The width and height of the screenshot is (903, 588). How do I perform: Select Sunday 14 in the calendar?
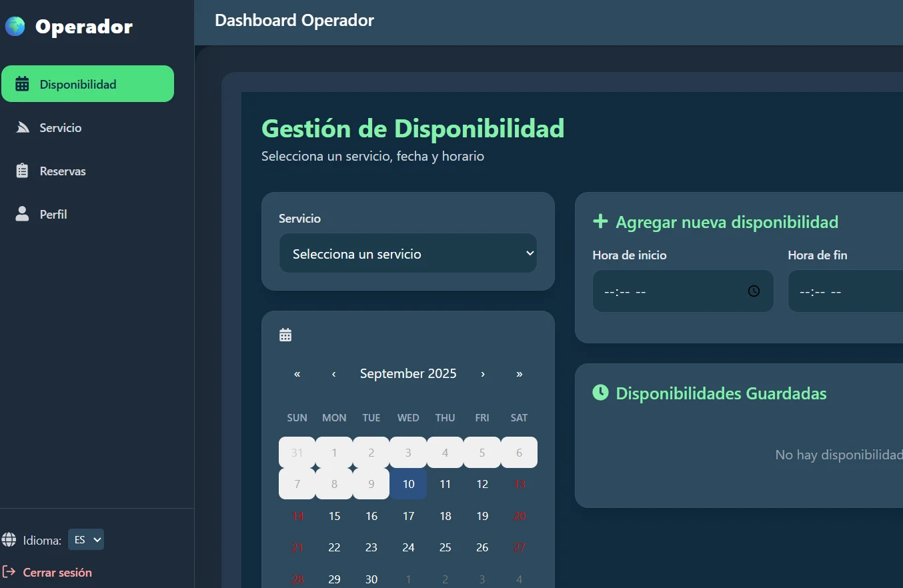[297, 516]
